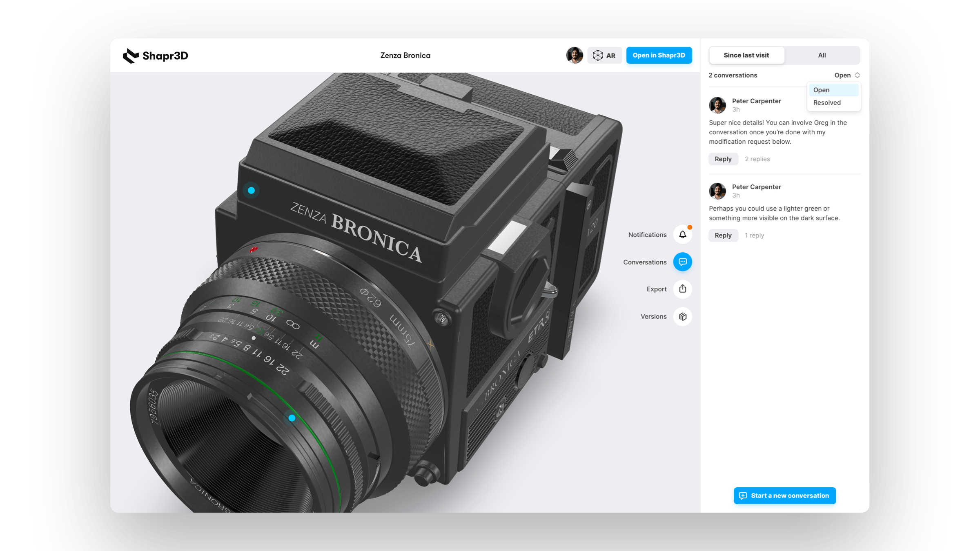
Task: Expand the 1 reply thread
Action: coord(754,235)
